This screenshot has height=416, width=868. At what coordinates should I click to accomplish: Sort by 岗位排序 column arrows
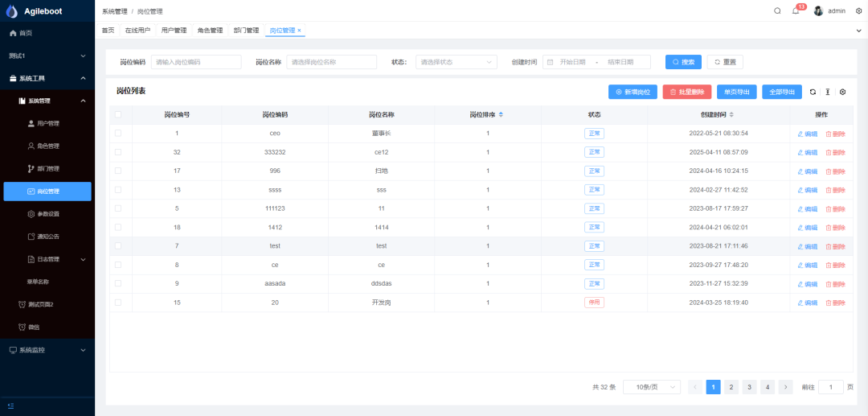tap(502, 115)
